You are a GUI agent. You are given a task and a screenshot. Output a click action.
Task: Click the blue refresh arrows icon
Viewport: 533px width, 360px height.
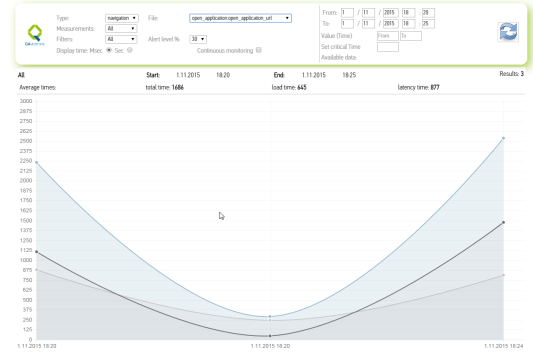pos(508,32)
